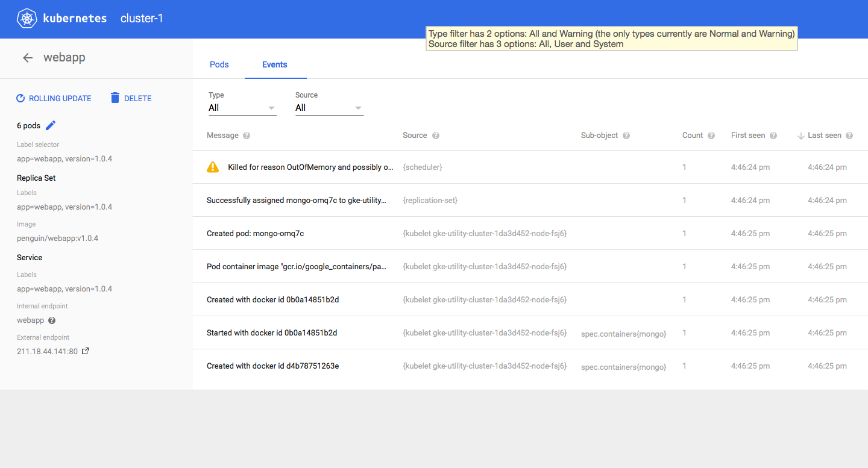868x468 pixels.
Task: Click the '6 pods' count text
Action: 28,126
